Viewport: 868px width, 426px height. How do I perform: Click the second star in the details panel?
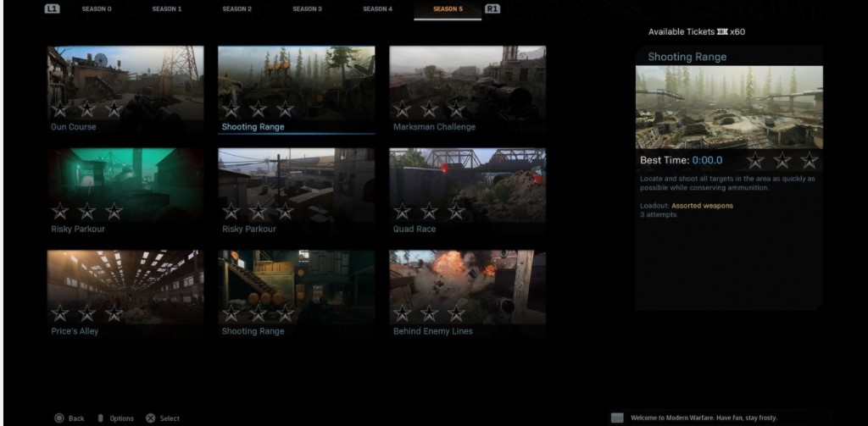(x=782, y=160)
